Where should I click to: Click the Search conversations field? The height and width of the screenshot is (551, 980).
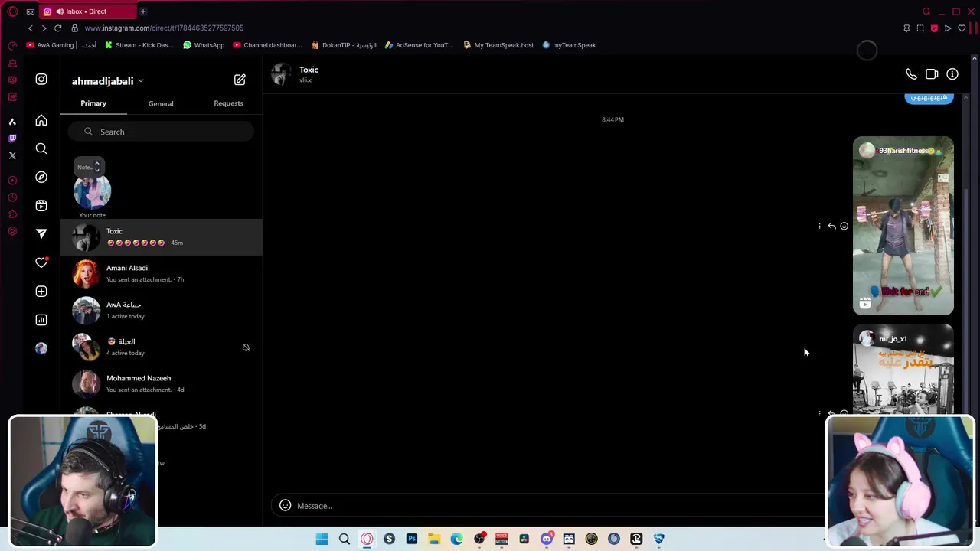click(162, 132)
